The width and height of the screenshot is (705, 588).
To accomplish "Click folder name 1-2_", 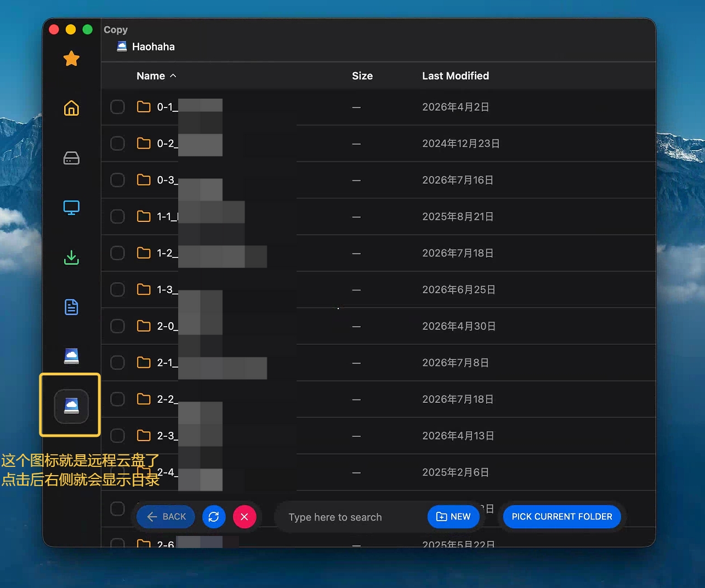I will 167,253.
